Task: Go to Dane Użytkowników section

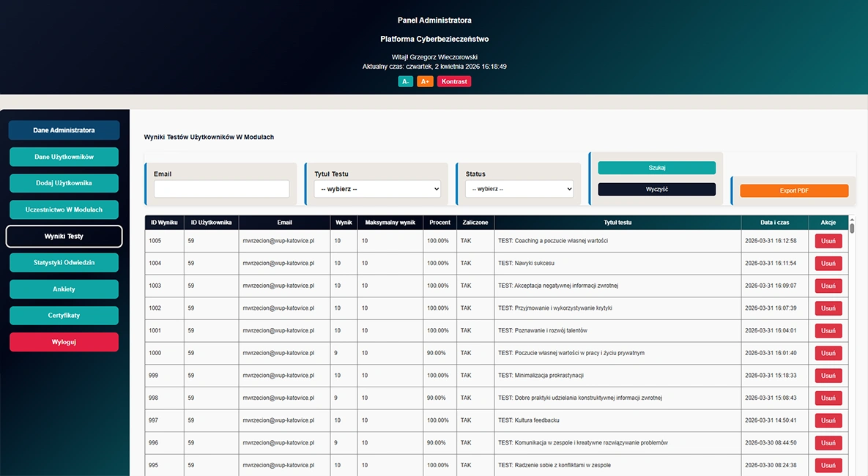Action: [x=64, y=157]
